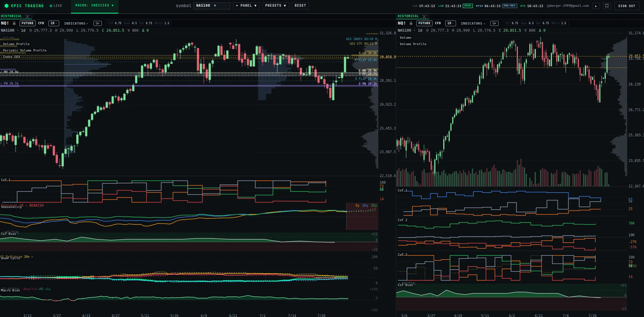Open the 1D timeframe dropdown in right panel
The width and height of the screenshot is (644, 317).
[x=450, y=23]
